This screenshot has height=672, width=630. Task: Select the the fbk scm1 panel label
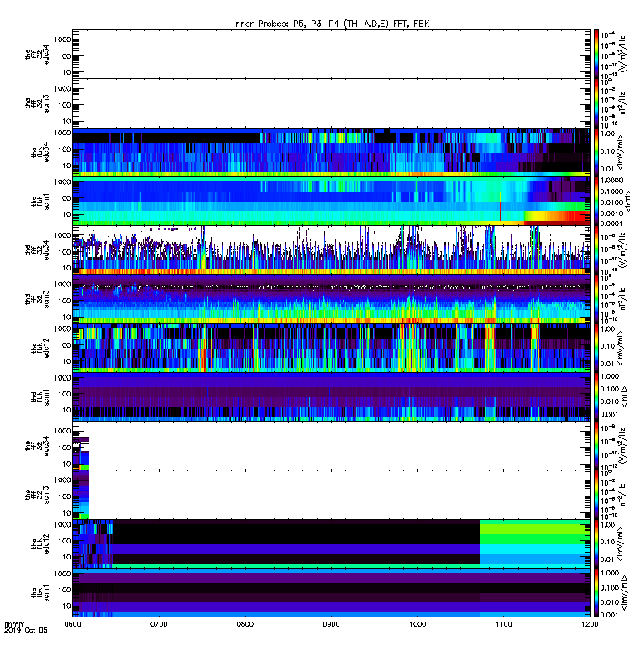pos(39,592)
